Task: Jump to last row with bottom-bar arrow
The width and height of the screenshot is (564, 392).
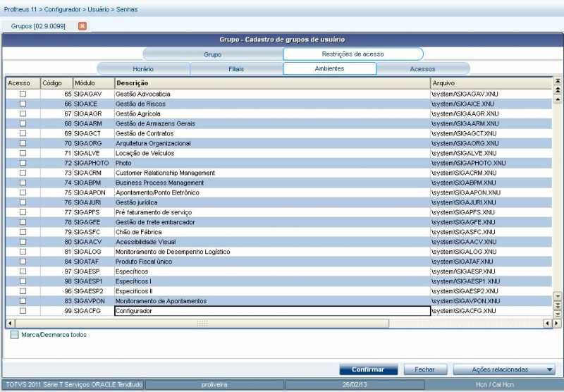Action: [x=558, y=314]
